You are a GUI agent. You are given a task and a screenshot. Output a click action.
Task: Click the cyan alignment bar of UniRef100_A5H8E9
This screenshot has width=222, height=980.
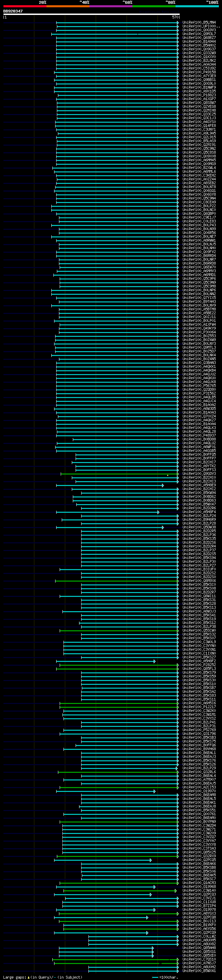(110, 485)
